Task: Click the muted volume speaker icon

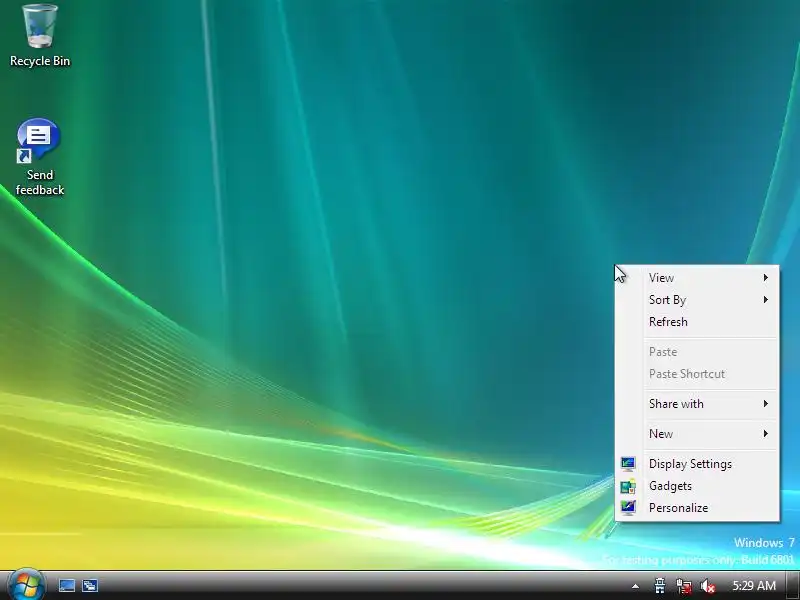Action: [708, 586]
